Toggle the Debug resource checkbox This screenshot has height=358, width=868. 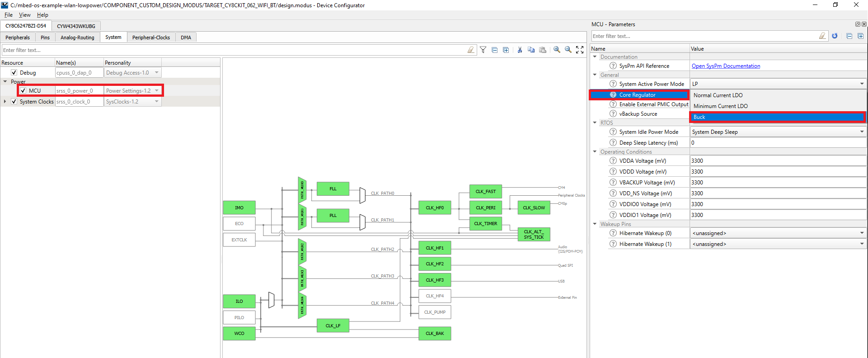[14, 73]
